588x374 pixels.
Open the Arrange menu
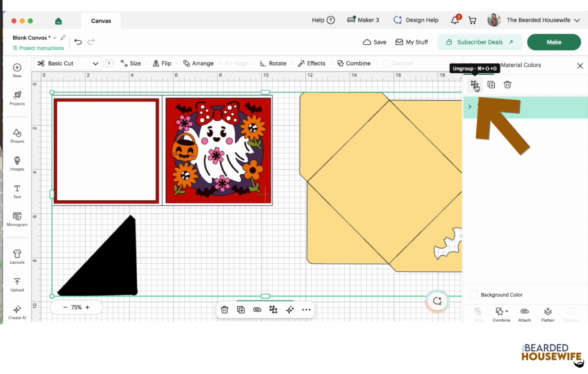[198, 63]
